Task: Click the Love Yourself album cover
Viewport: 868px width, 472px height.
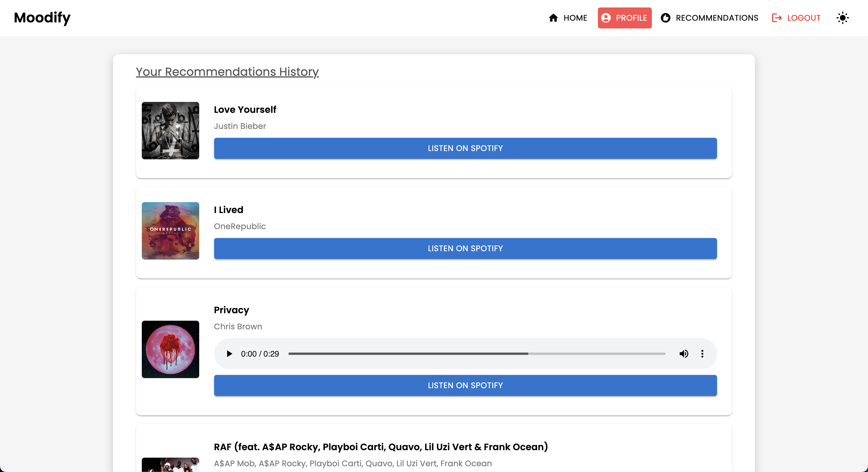Action: pyautogui.click(x=170, y=130)
